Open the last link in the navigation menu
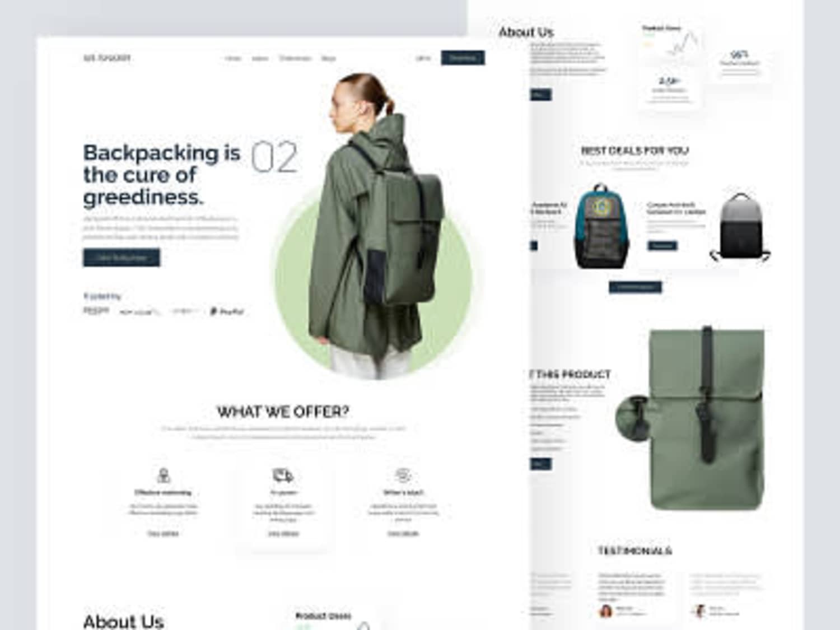 [328, 58]
